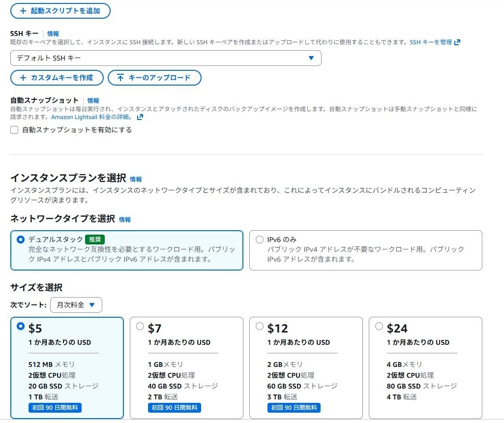Click キーのアップロード button

154,78
